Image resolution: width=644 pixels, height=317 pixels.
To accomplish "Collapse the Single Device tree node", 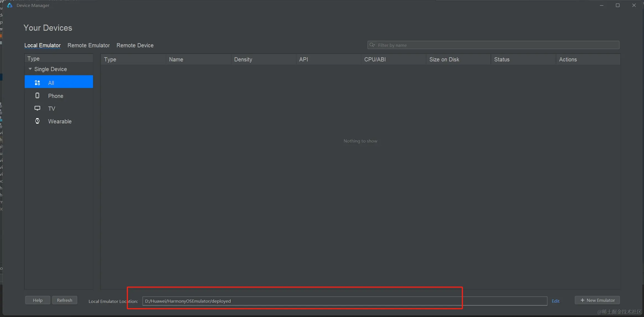I will [x=30, y=69].
